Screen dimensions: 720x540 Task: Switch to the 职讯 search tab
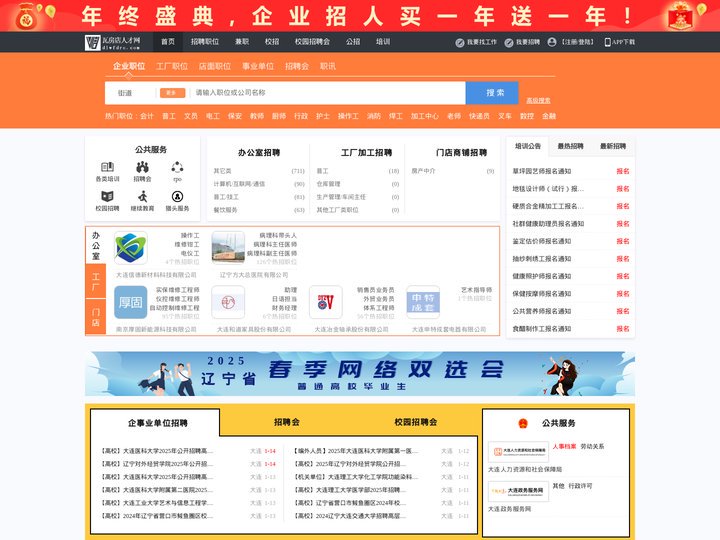click(x=328, y=66)
